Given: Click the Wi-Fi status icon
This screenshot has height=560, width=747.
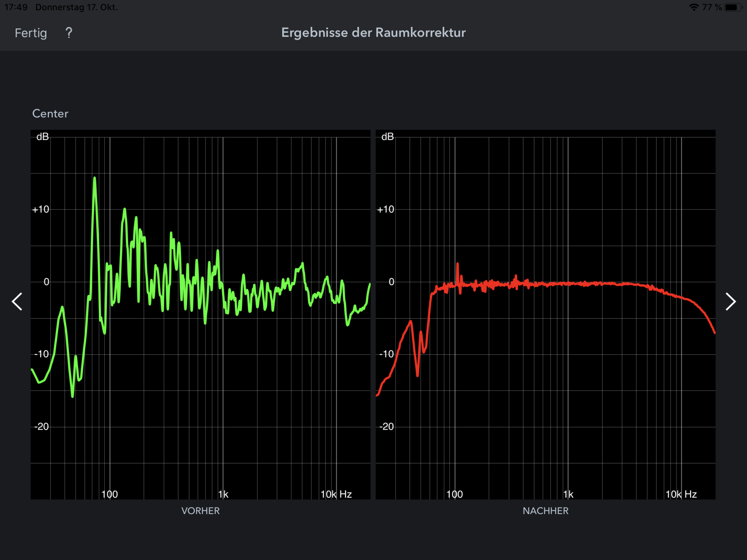Looking at the screenshot, I should click(x=693, y=7).
